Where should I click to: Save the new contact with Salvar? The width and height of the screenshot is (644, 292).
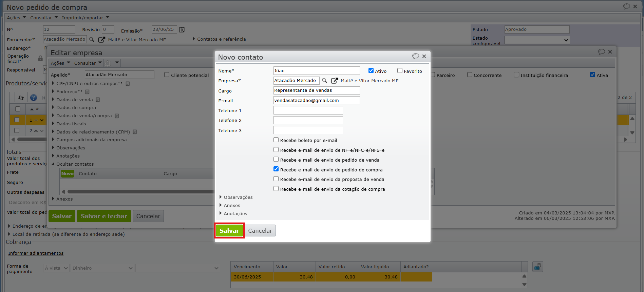click(229, 231)
